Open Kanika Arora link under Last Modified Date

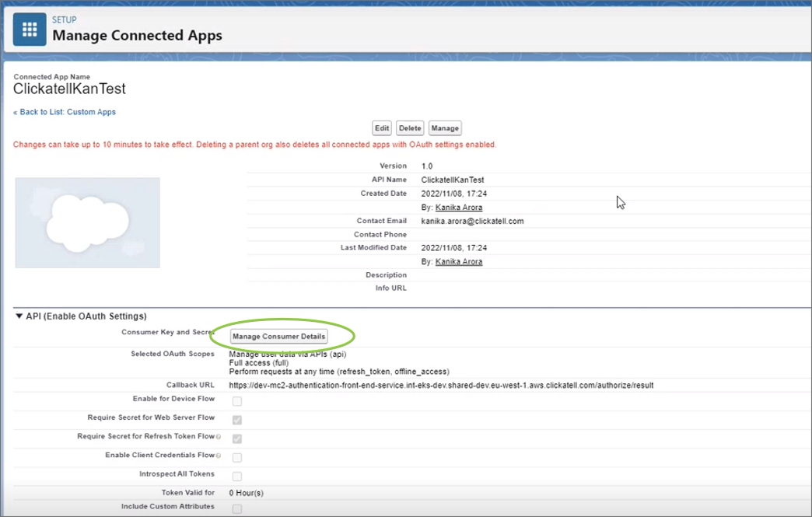click(458, 262)
